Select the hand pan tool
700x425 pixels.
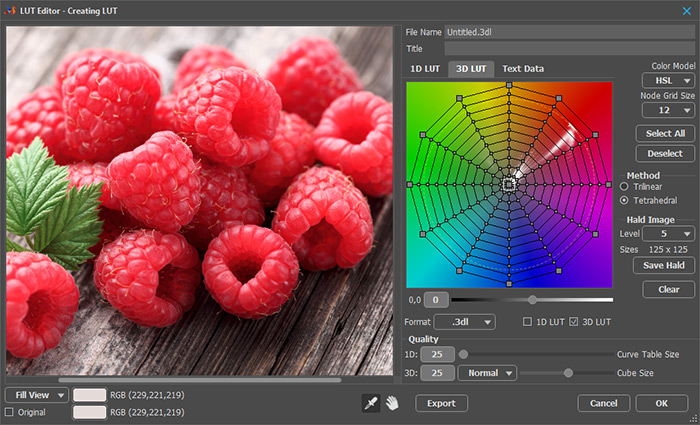pos(392,403)
